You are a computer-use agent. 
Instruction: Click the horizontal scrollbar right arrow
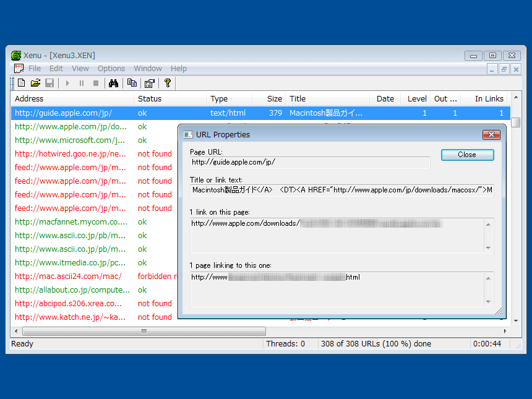[x=505, y=331]
